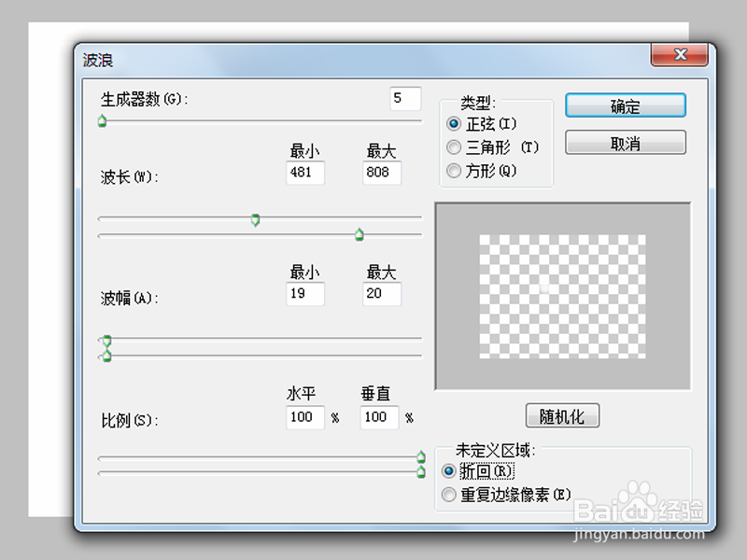Image resolution: width=747 pixels, height=560 pixels.
Task: Click the 波幅 maximum slider handle
Action: click(107, 356)
